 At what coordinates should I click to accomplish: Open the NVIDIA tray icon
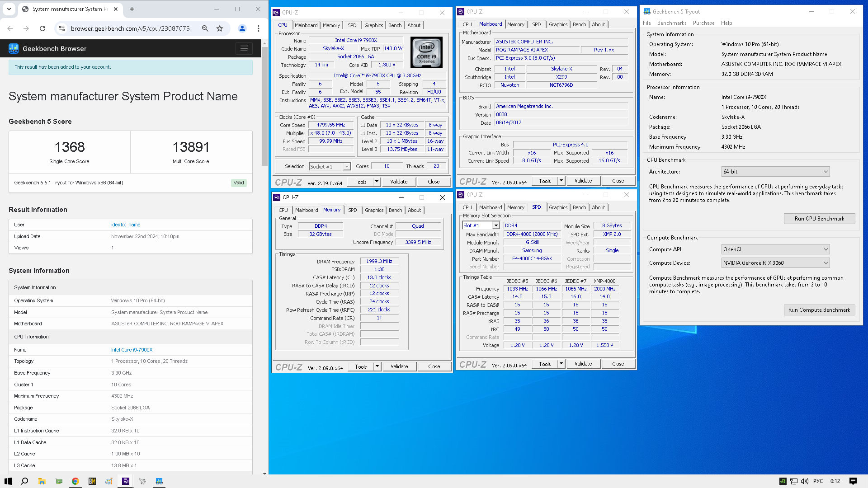click(783, 481)
